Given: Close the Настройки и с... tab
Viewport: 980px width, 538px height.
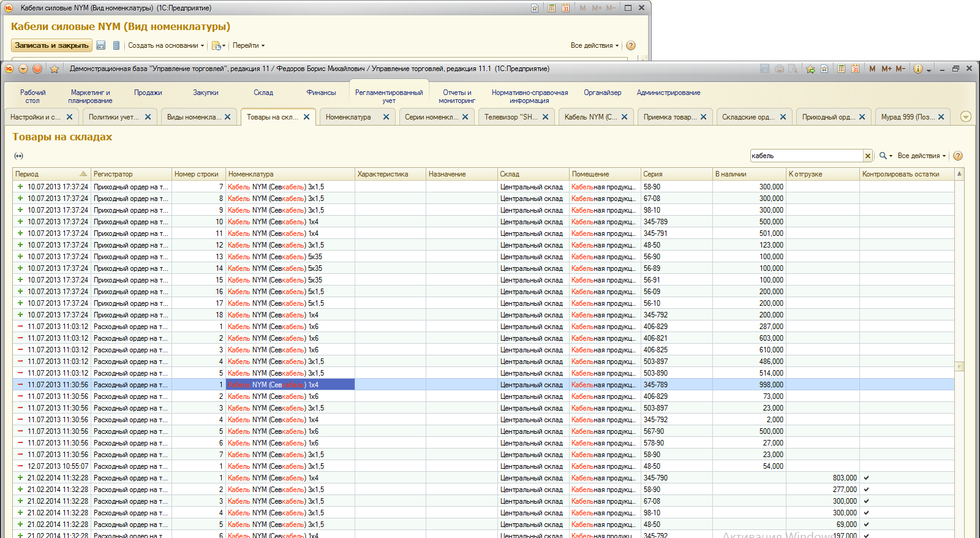Looking at the screenshot, I should pos(69,117).
